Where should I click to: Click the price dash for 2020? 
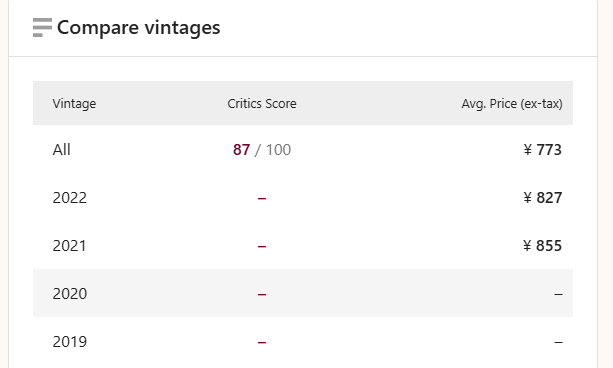pyautogui.click(x=558, y=294)
